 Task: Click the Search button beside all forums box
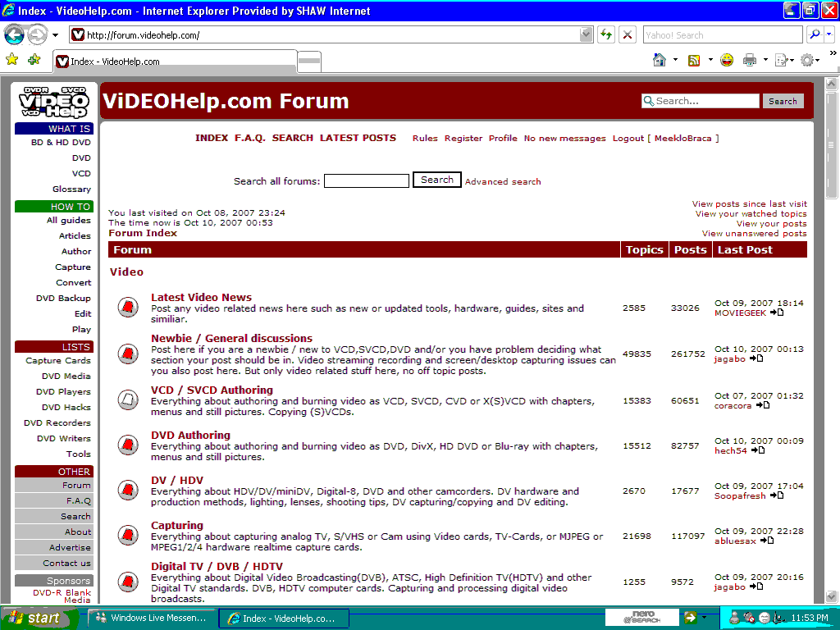[436, 180]
